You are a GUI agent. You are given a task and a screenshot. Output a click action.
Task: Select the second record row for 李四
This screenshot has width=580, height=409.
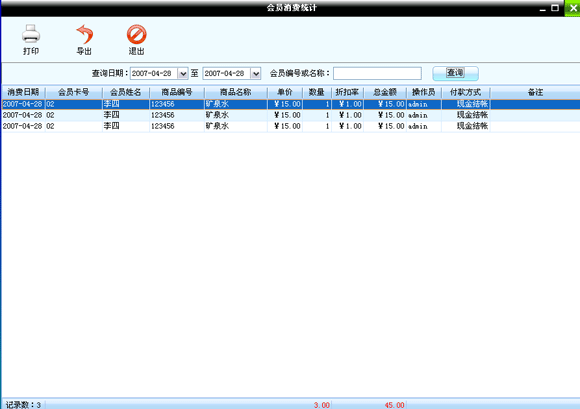291,115
